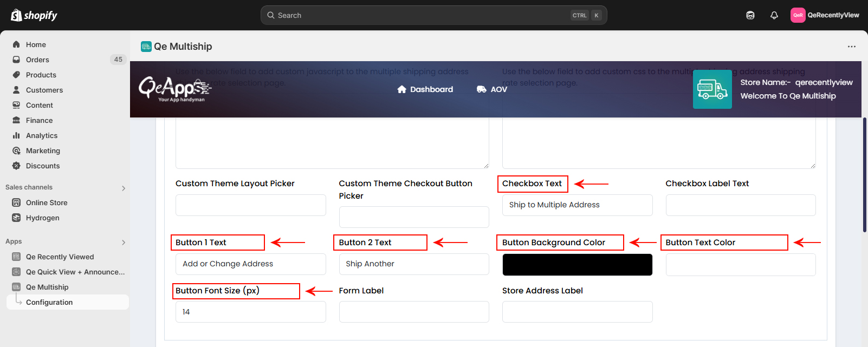Viewport: 868px width, 347px height.
Task: Click the Products tag icon
Action: point(16,75)
